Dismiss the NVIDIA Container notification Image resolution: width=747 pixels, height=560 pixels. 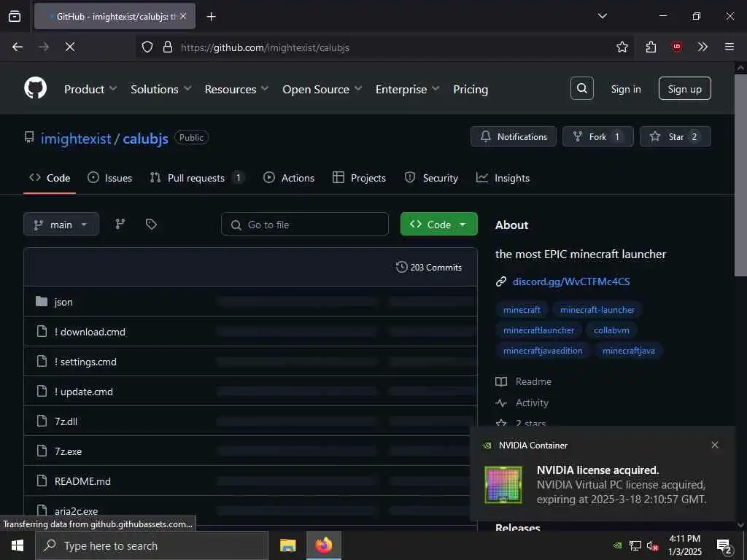point(715,445)
